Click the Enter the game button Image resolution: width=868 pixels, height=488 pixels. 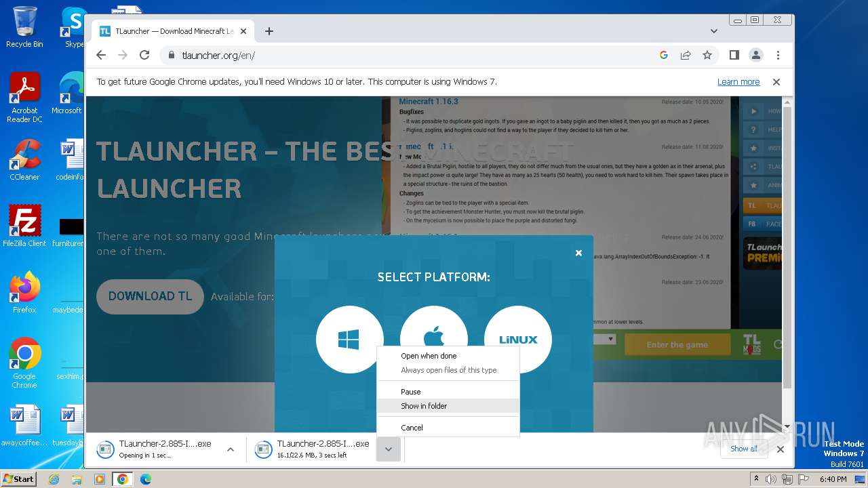(x=677, y=345)
